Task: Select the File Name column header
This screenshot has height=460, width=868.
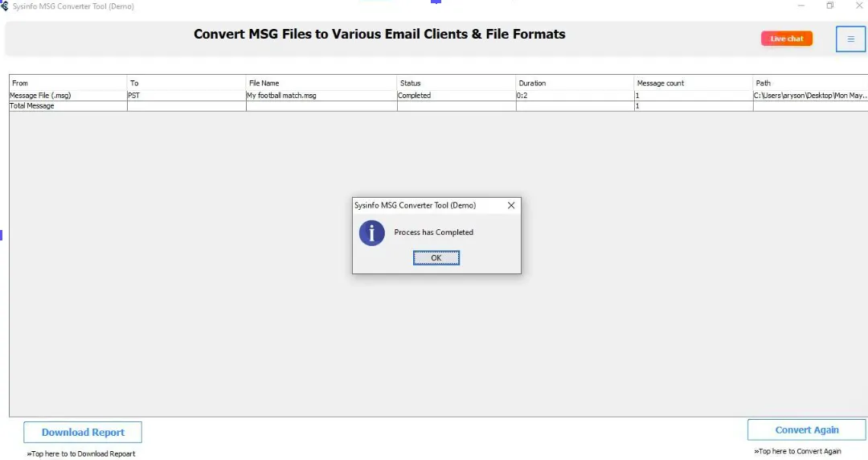Action: (321, 83)
